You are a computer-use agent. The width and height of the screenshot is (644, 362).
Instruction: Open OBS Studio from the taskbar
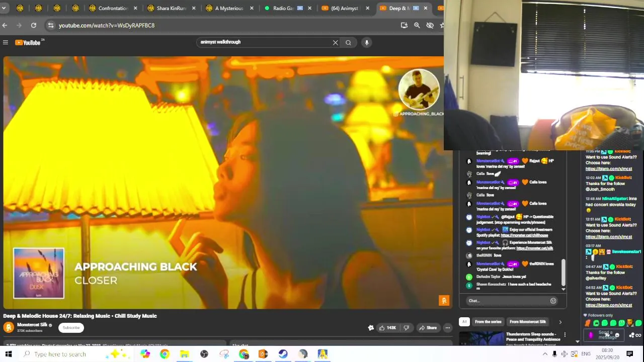(204, 354)
